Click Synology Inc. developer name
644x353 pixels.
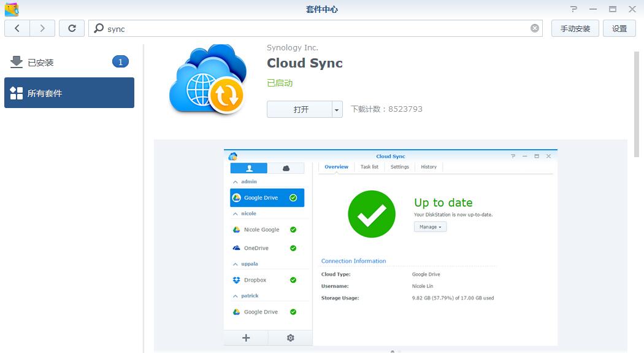point(293,48)
